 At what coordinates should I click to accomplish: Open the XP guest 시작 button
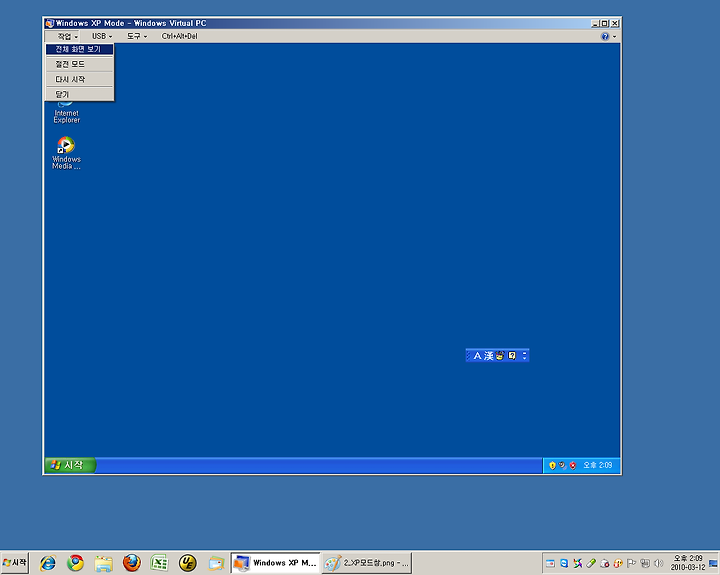(x=70, y=465)
